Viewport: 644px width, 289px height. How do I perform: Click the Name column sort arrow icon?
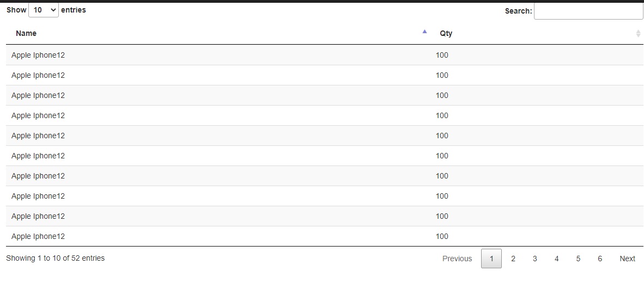pyautogui.click(x=424, y=32)
